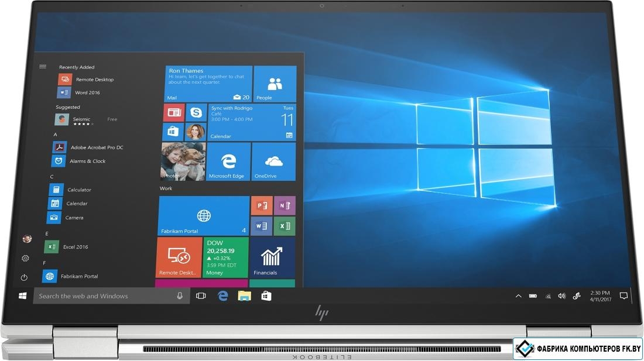Image resolution: width=644 pixels, height=361 pixels.
Task: Click the user account avatar
Action: click(x=27, y=239)
